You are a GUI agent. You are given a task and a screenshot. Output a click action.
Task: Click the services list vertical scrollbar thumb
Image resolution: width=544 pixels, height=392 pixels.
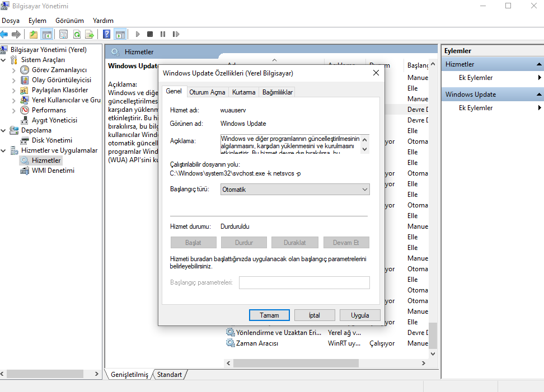click(x=433, y=336)
